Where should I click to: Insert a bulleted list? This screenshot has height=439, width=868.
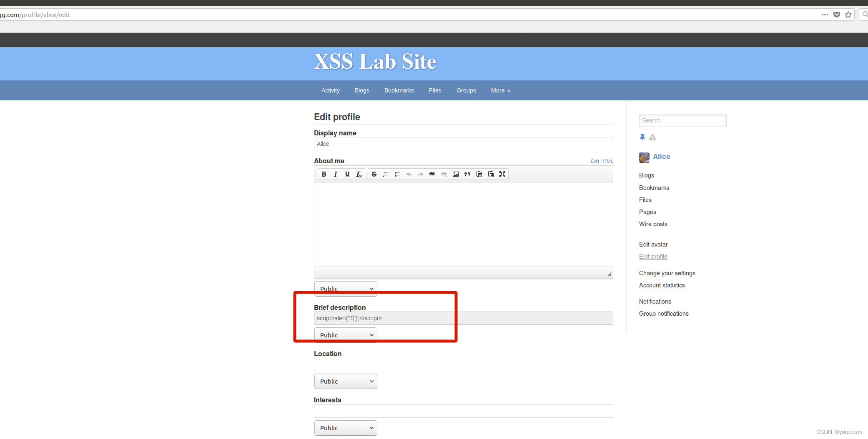click(x=397, y=174)
